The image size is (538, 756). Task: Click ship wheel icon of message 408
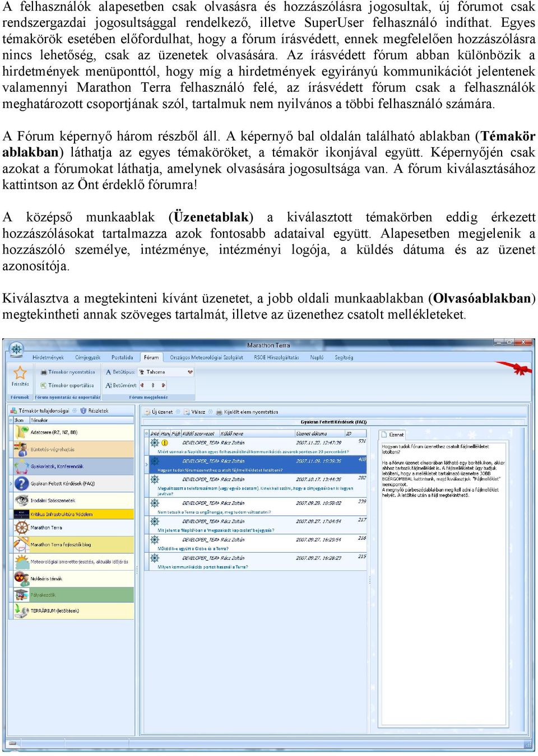[x=155, y=461]
